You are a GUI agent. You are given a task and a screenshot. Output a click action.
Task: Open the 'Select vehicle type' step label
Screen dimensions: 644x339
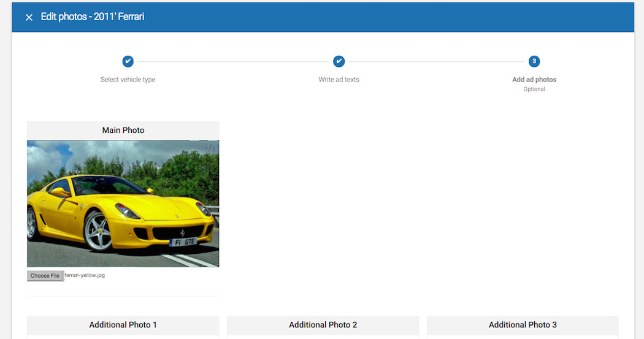coord(128,80)
